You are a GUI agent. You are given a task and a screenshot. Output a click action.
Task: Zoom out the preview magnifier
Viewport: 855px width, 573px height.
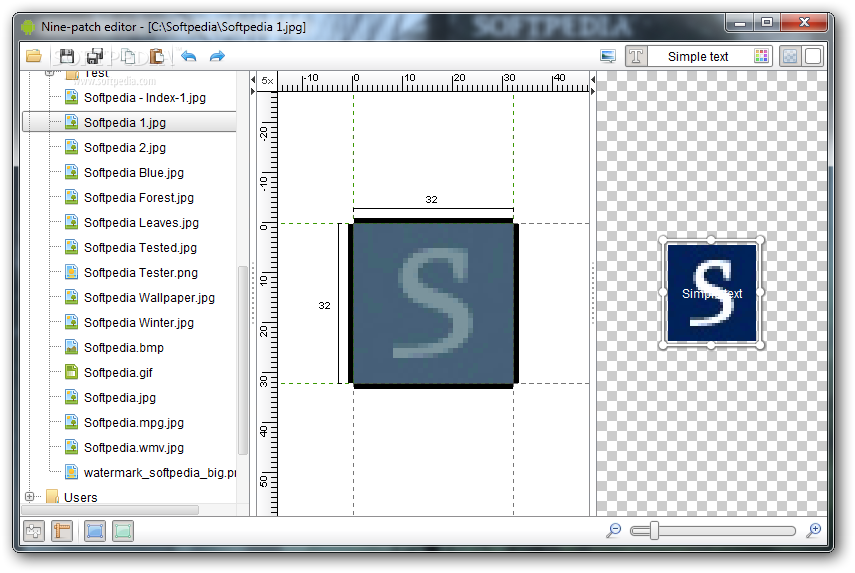pos(614,530)
